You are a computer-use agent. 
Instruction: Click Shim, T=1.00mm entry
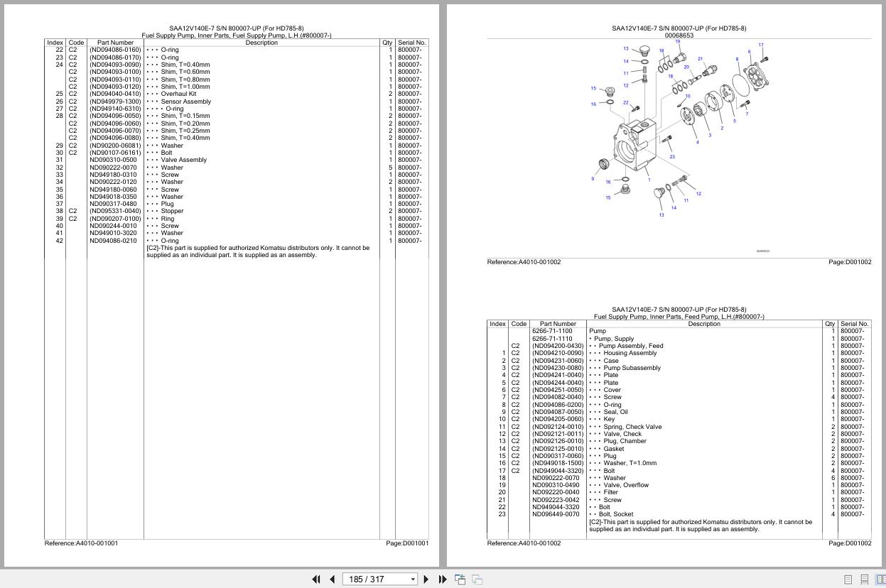click(185, 87)
